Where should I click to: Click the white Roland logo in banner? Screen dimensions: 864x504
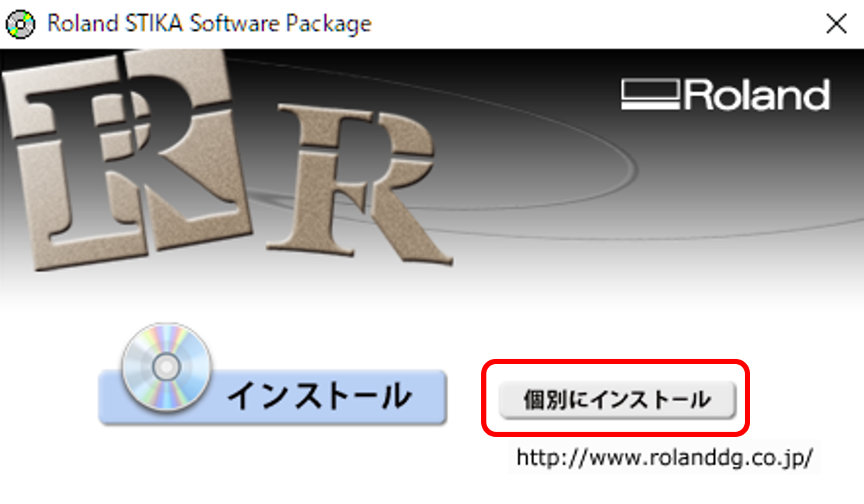[725, 95]
